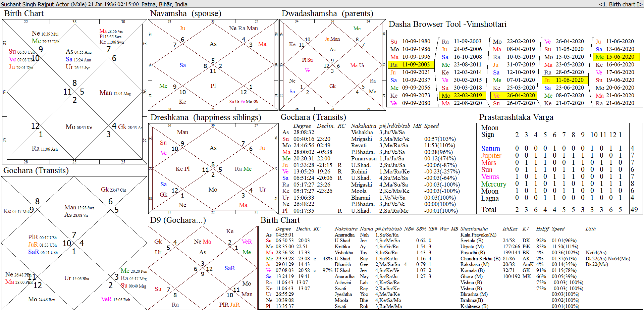Viewport: 644px width, 310px height.
Task: Click the grand total value 49
Action: click(x=634, y=210)
